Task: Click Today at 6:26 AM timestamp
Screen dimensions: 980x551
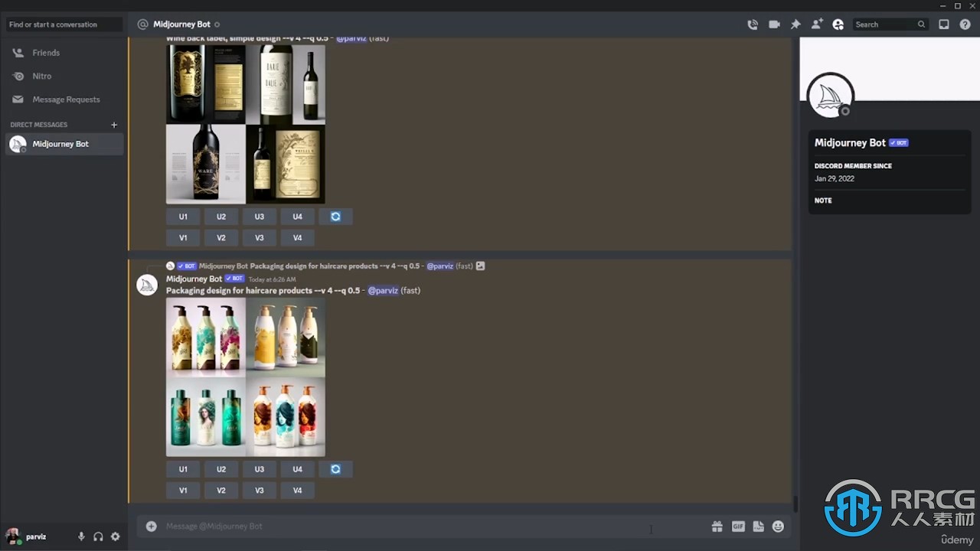Action: pyautogui.click(x=272, y=280)
